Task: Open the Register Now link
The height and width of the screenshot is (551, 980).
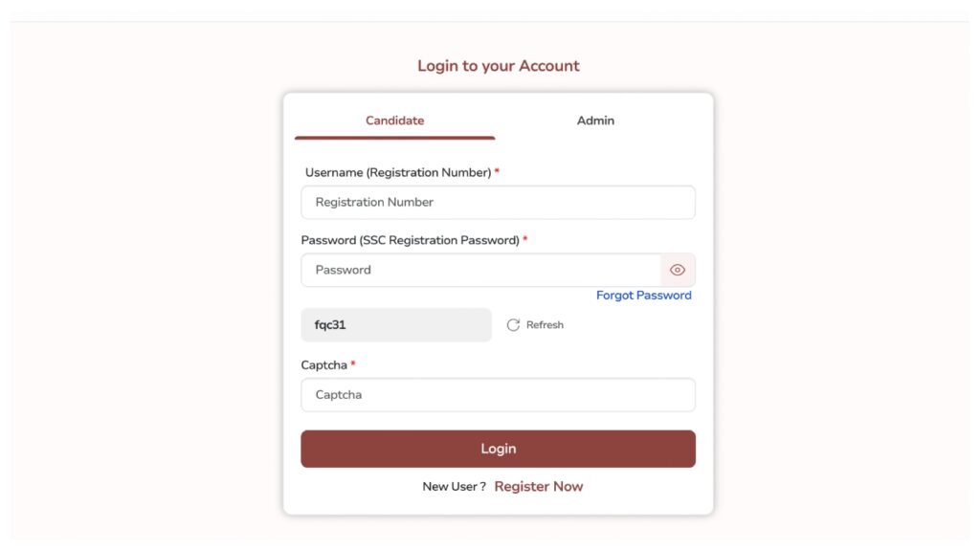Action: click(539, 486)
